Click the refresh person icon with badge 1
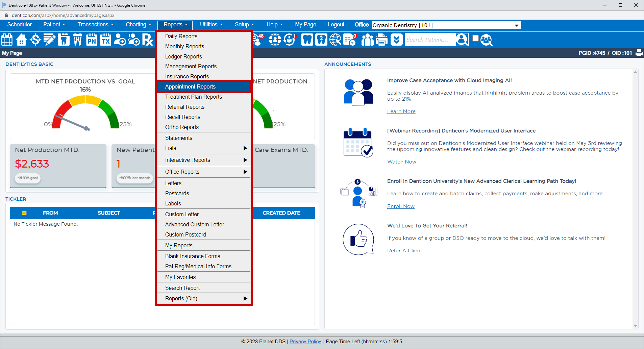Image resolution: width=644 pixels, height=349 pixels. 290,40
